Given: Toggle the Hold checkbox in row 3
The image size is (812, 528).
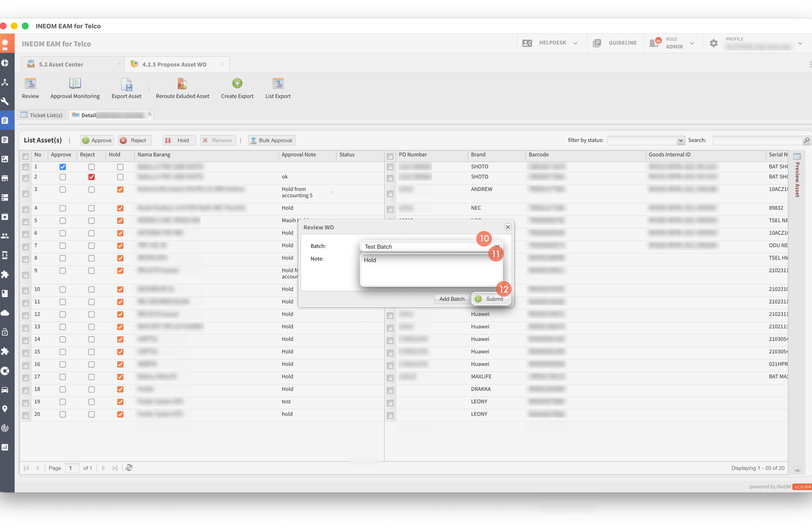Looking at the screenshot, I should tap(120, 190).
